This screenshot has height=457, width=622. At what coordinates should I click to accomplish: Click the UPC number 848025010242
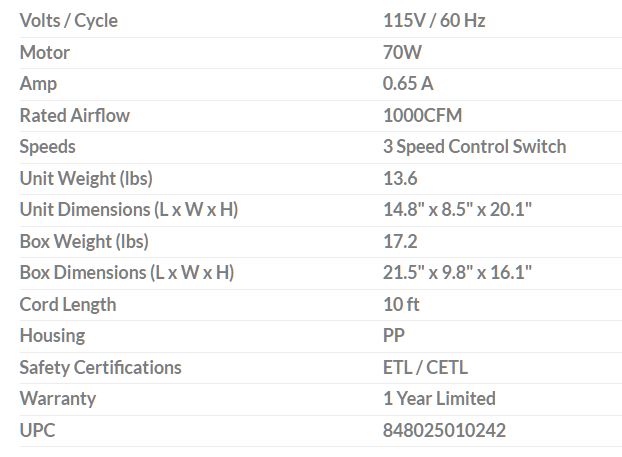444,430
